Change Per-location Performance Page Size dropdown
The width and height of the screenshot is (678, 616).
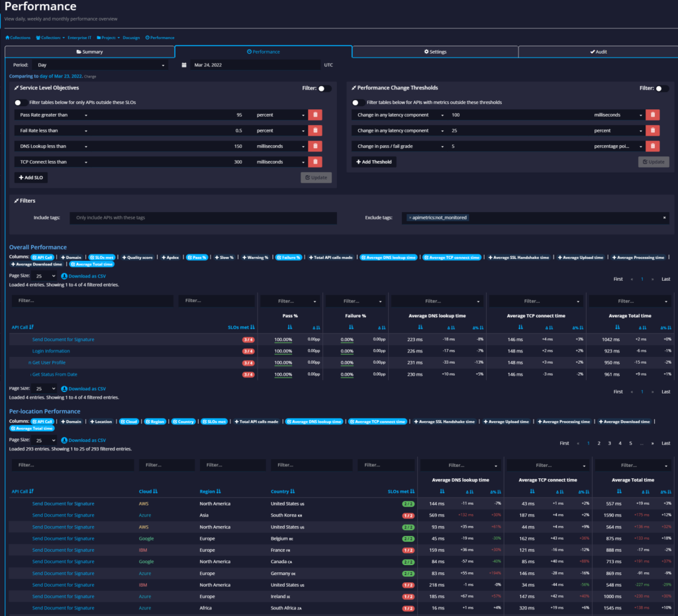45,440
